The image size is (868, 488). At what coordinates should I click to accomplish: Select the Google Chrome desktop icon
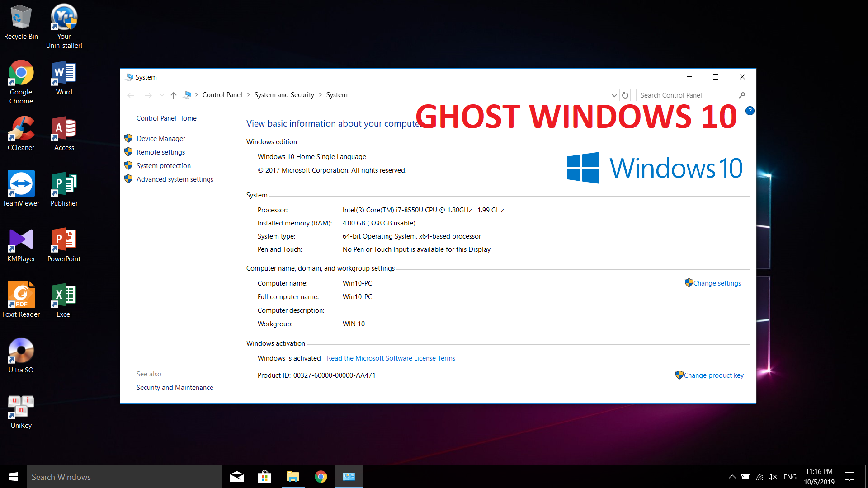pos(21,82)
